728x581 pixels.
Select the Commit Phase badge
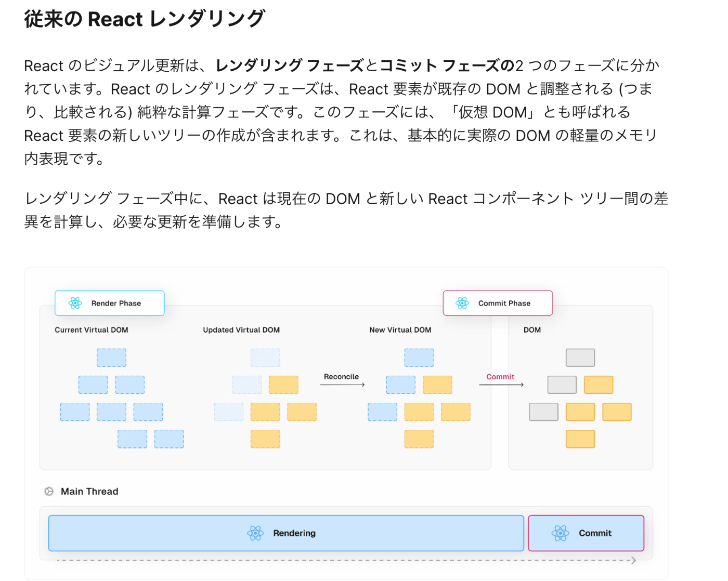click(x=498, y=303)
